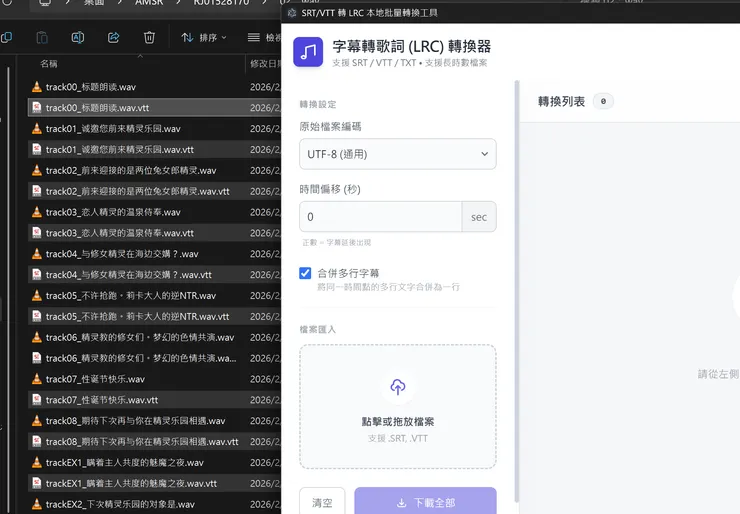Click the 時間偏移 seconds input field
The width and height of the screenshot is (740, 514).
(x=380, y=217)
